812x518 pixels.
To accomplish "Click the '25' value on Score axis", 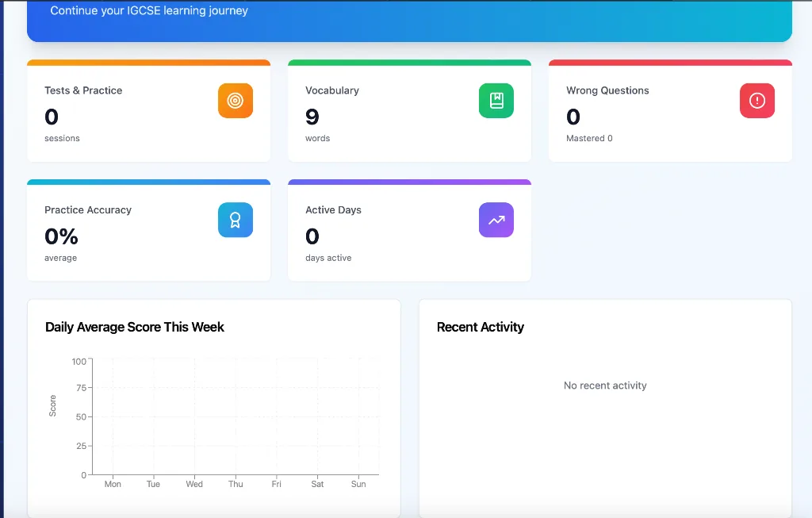I will pos(82,446).
